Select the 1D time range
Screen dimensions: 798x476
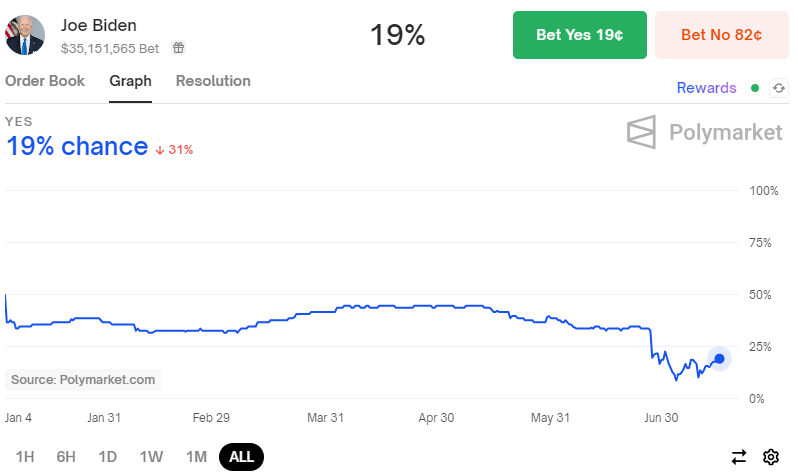coord(107,457)
